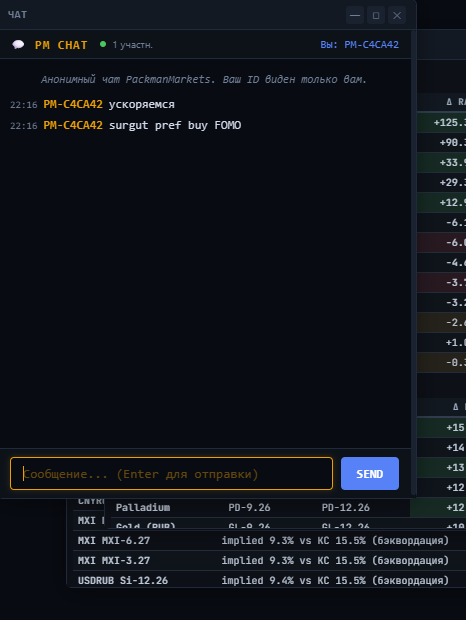Click the Δ column header in upper table
466x620 pixels.
pos(456,102)
